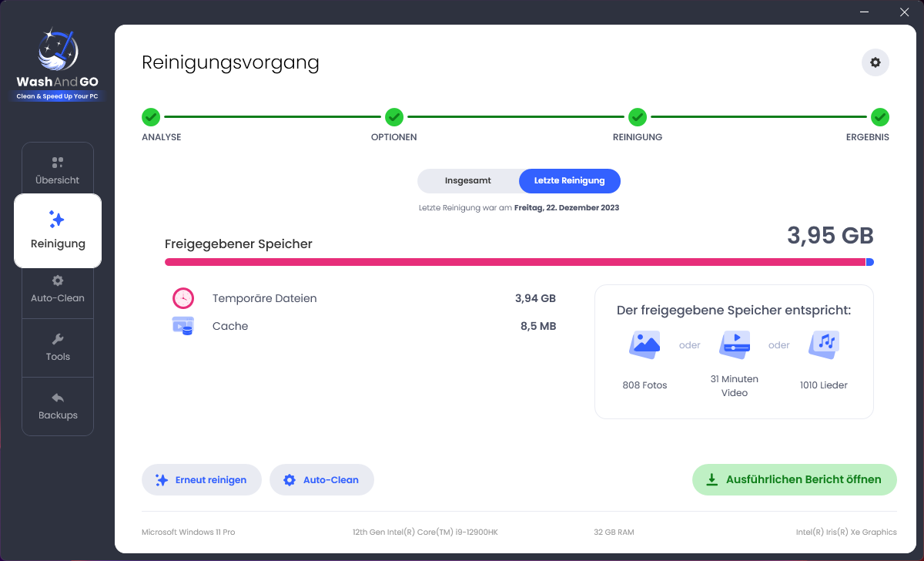The image size is (924, 561).
Task: Switch to Insgesamt view
Action: [x=468, y=181]
